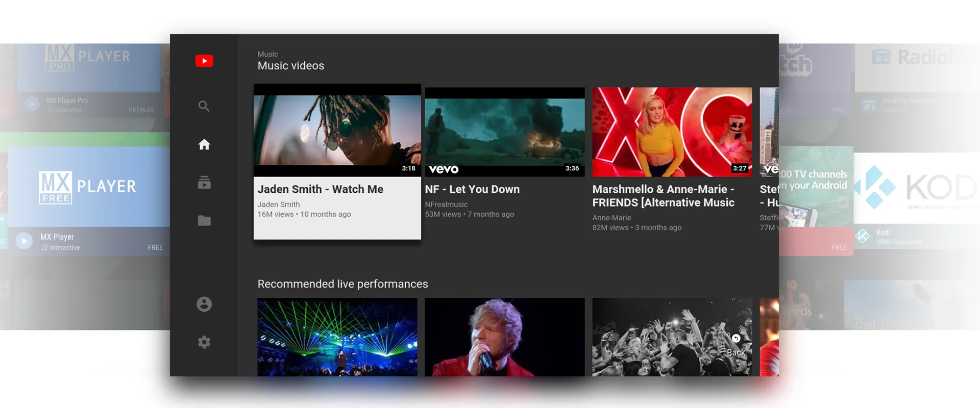Go to Home in the sidebar
The height and width of the screenshot is (408, 980).
pos(204,145)
